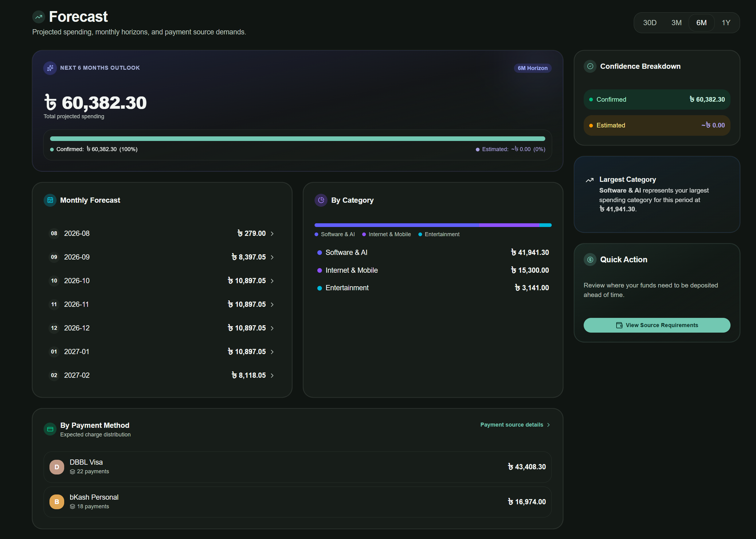Expand the 2026-11 forecast chevron
Screen dimensions: 756x539
272,304
